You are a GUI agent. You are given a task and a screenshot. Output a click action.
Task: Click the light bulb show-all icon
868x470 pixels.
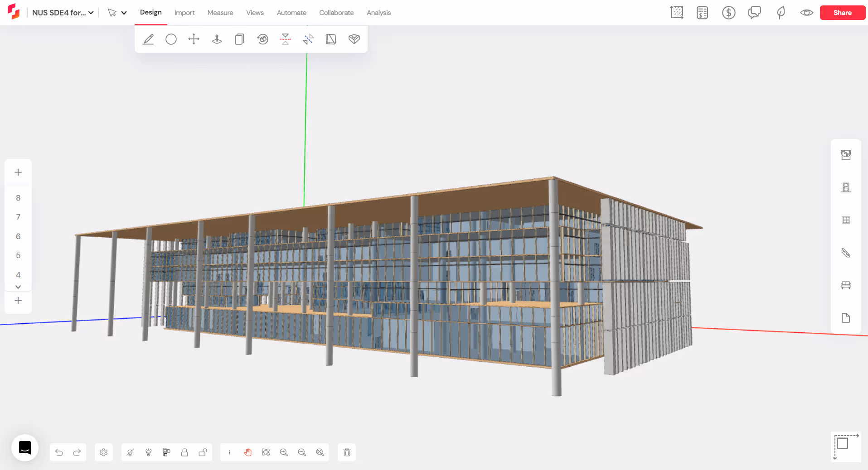pos(148,452)
